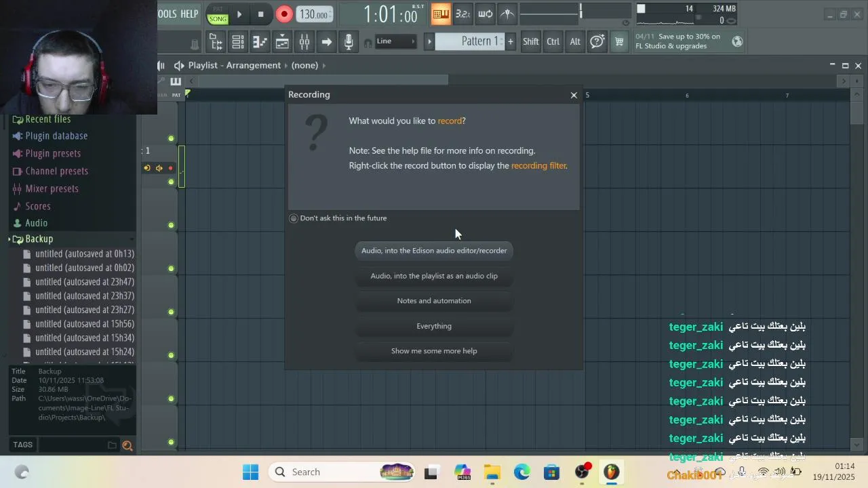Open the mixer faders view icon

coord(304,42)
